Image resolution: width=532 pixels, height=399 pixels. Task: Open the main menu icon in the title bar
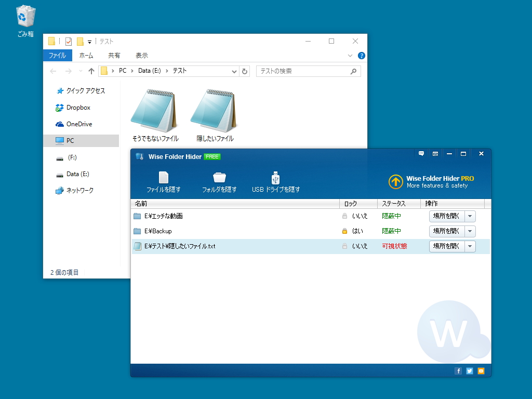tap(436, 153)
